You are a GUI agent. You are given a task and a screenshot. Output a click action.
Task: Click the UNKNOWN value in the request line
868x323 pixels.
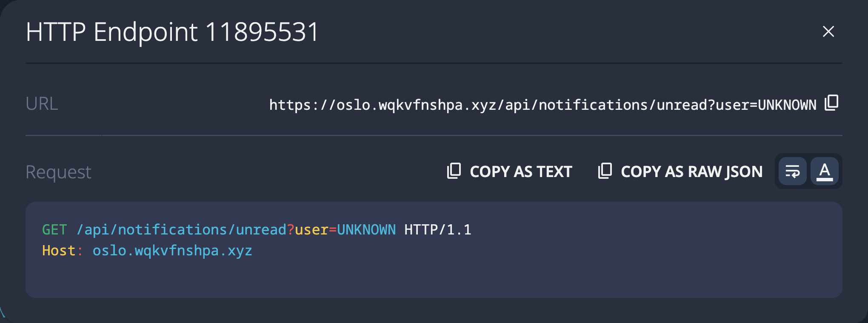point(366,230)
